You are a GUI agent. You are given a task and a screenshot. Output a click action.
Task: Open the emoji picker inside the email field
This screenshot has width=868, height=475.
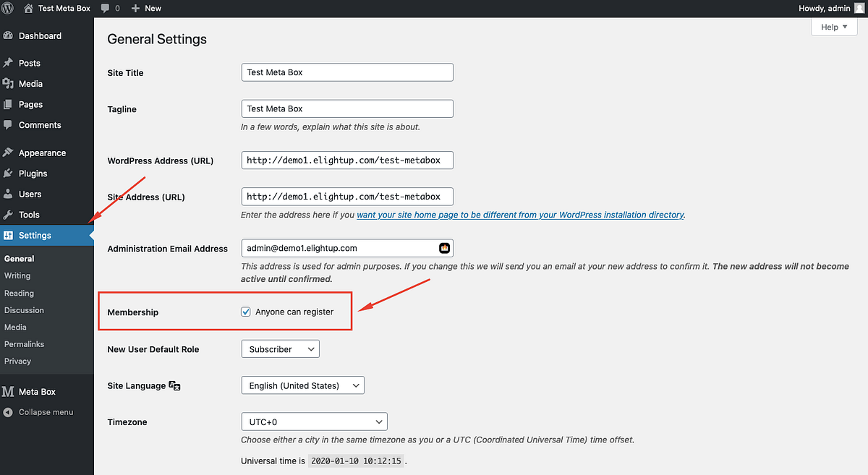point(443,248)
